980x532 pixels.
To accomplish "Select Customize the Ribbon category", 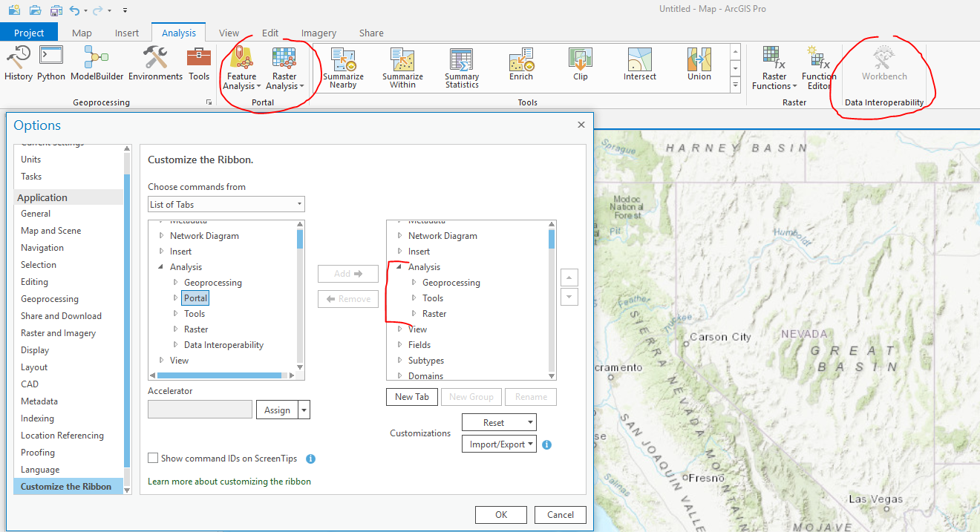I will 68,487.
